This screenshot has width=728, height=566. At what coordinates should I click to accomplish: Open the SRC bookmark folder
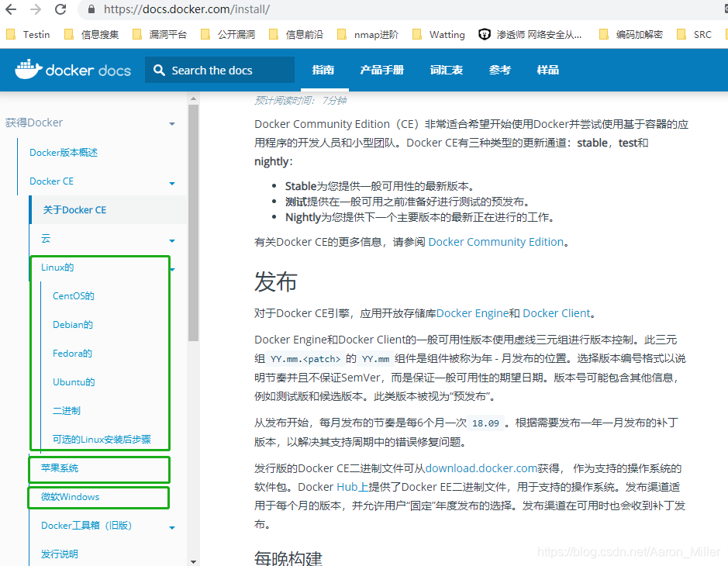click(x=695, y=34)
